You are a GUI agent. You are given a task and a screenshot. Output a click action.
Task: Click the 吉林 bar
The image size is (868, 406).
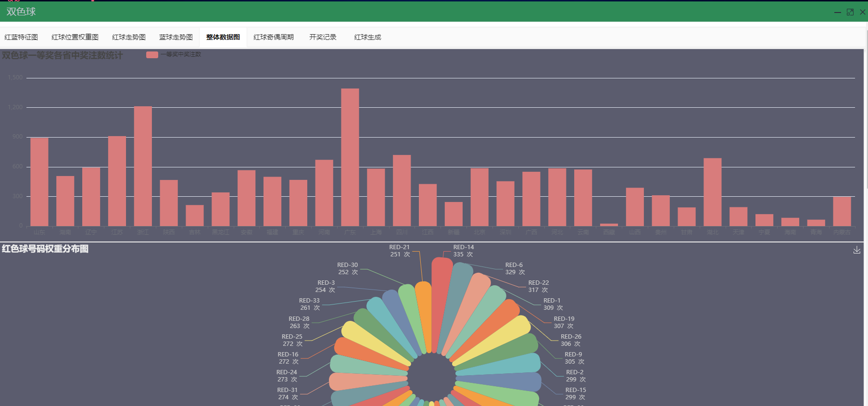click(x=195, y=216)
